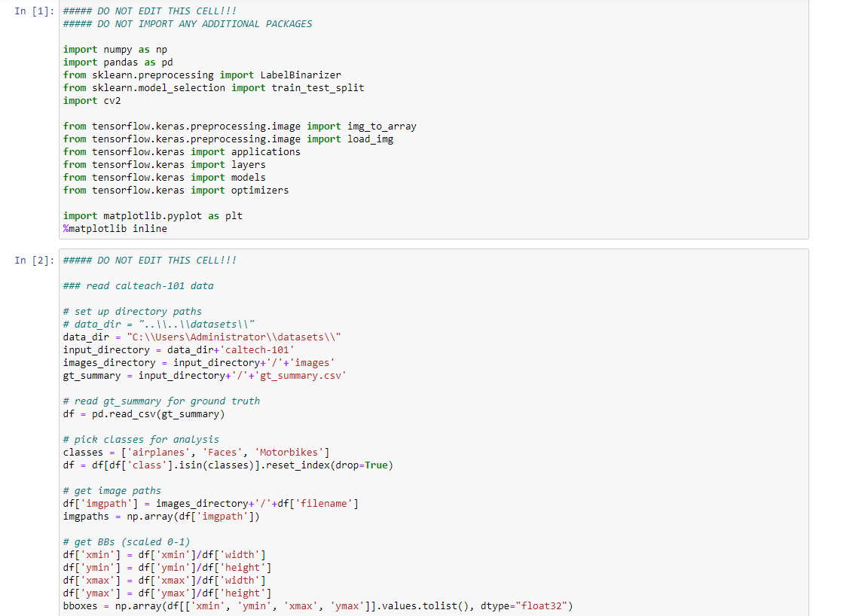Place cursor on keras 'import models' line
The image size is (868, 616).
coord(164,177)
